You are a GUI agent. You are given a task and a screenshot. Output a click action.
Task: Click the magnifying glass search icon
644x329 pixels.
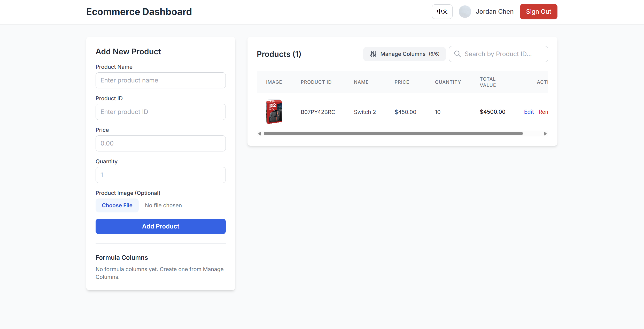(457, 54)
